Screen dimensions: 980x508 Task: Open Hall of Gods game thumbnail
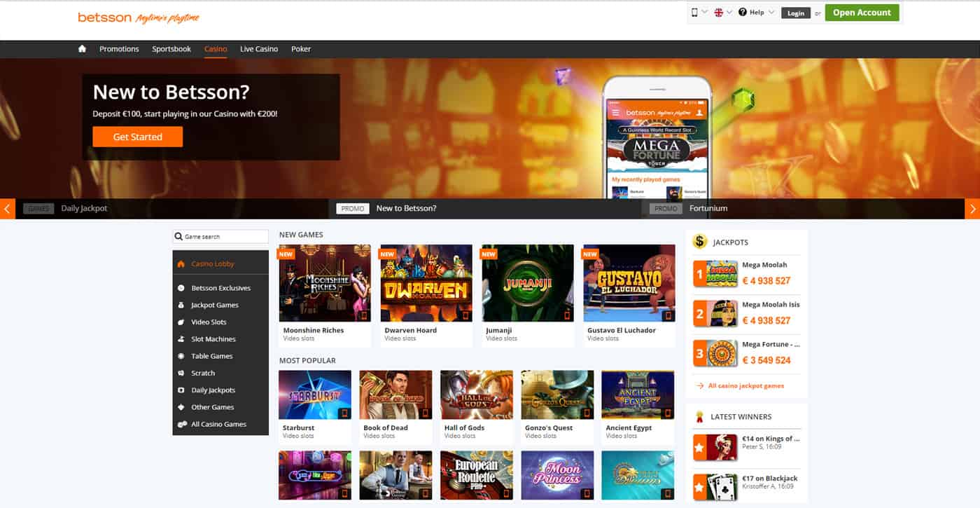coord(477,395)
